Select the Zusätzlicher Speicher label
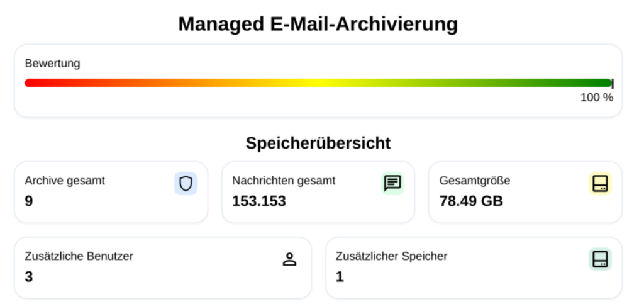 click(392, 256)
